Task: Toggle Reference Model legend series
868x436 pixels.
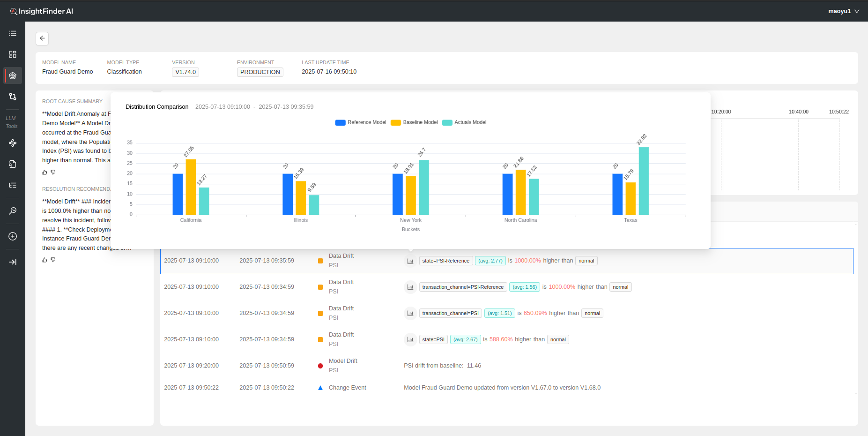Action: (x=361, y=122)
